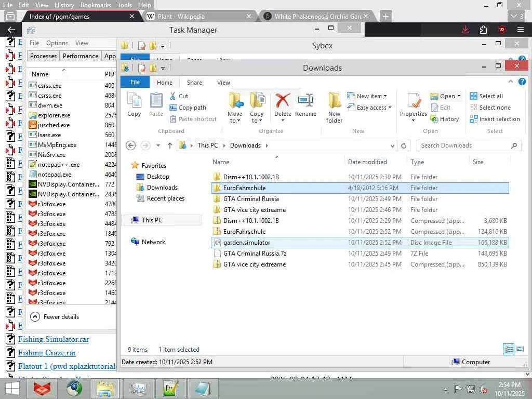Open Quick Access Toolbar customize dropdown
The height and width of the screenshot is (399, 532).
pos(163,69)
